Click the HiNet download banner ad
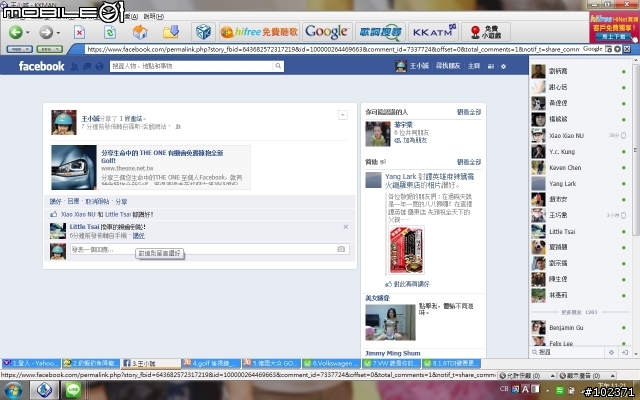Viewport: 640px width, 400px height. pyautogui.click(x=614, y=27)
